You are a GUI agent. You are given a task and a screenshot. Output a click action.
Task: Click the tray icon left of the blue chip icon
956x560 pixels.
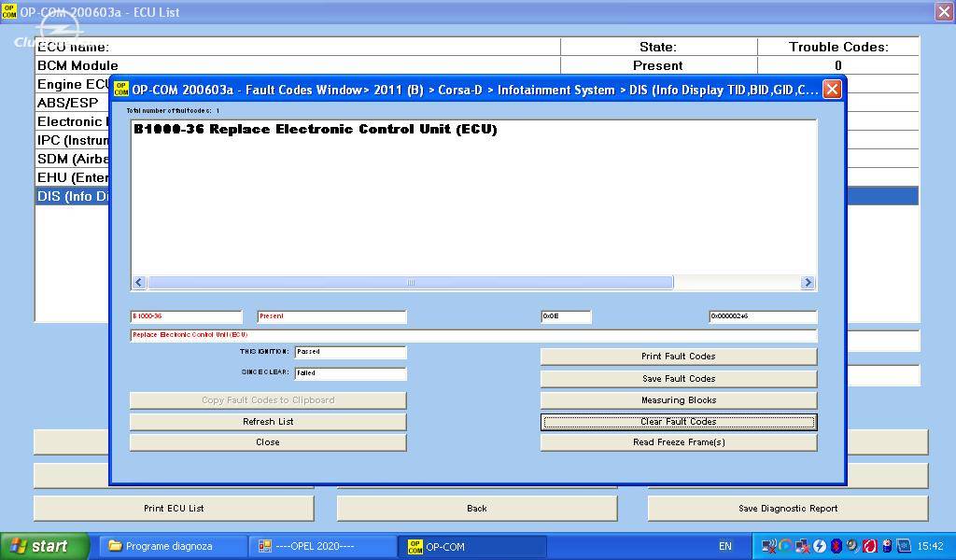(x=887, y=546)
